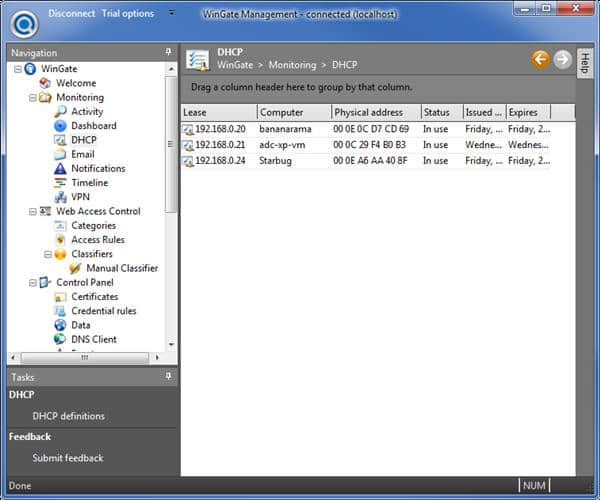Select the 192.168.0.21 adc-xp-vm lease row
The width and height of the screenshot is (600, 500).
point(300,145)
